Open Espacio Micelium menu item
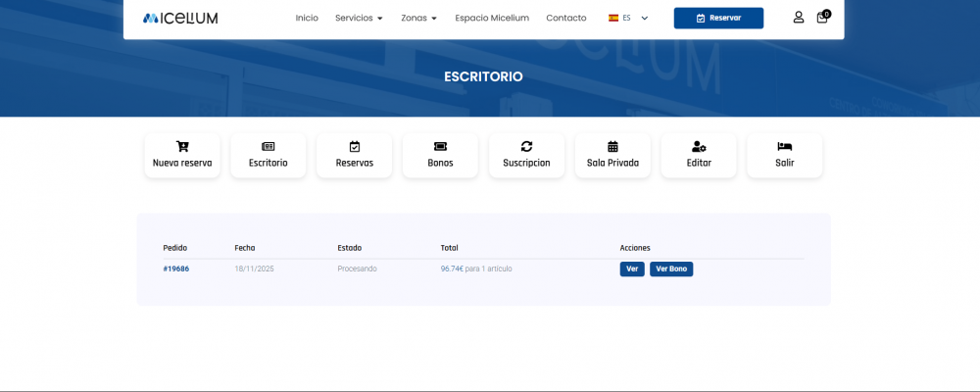The image size is (980, 392). click(492, 18)
